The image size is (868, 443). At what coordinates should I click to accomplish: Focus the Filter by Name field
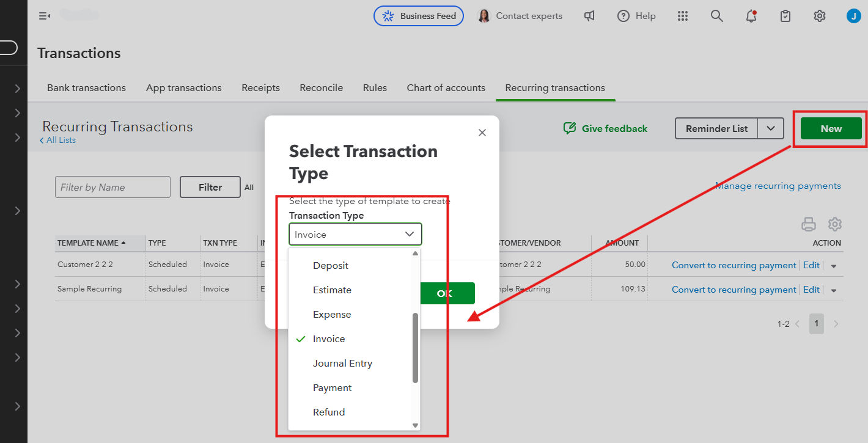click(112, 187)
